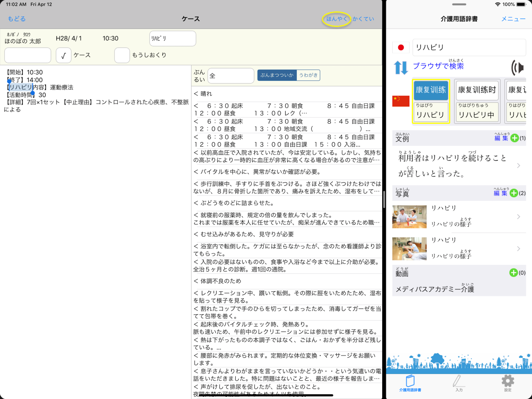Toggle the ケース checkbox
Viewport: 532px width, 399px height.
coord(63,55)
